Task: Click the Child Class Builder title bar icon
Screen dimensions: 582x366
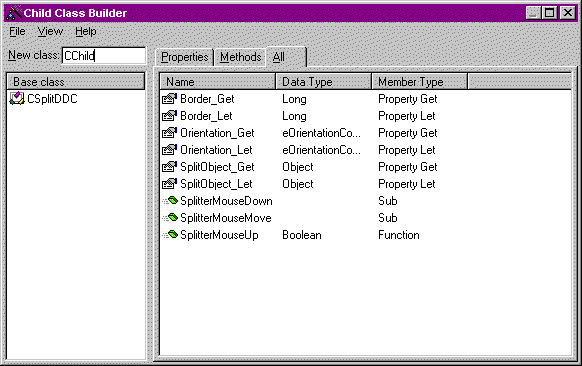Action: (14, 13)
